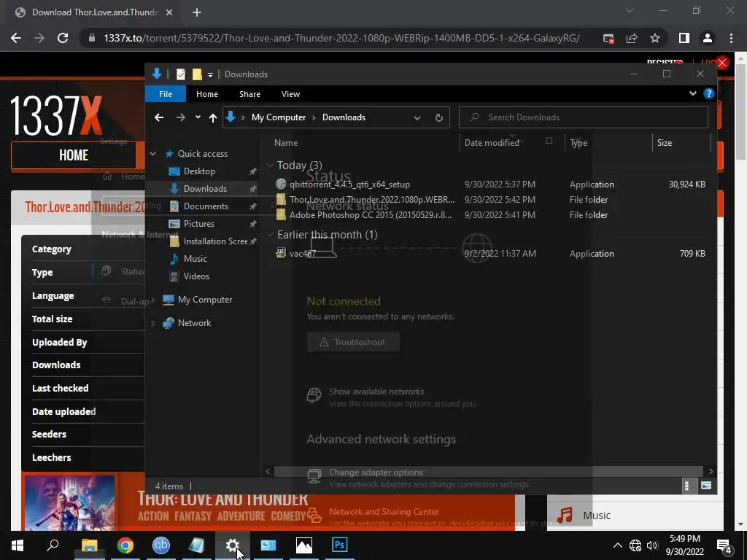Expand the Explorer ribbon chevron
Image resolution: width=747 pixels, height=560 pixels.
[x=693, y=94]
